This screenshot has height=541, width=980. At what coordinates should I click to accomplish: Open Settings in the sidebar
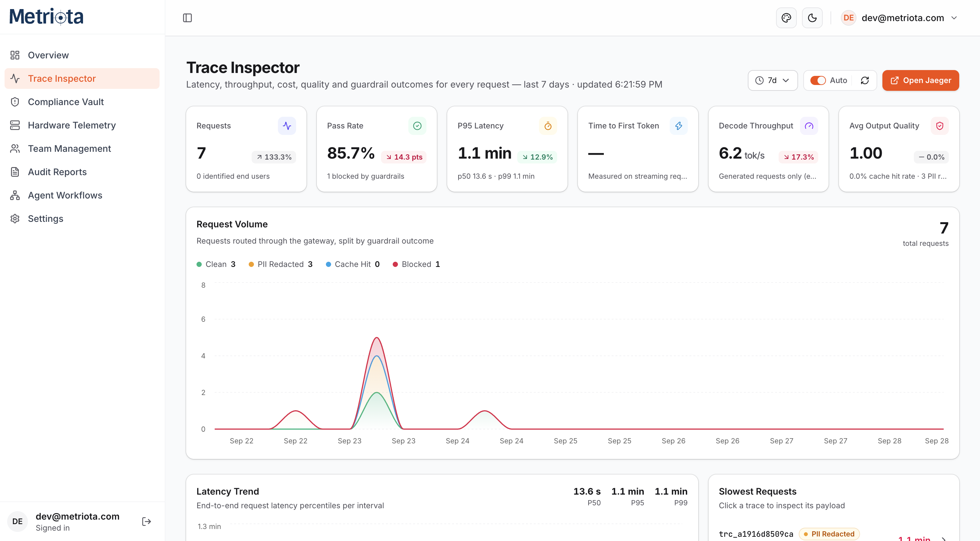tap(82, 219)
